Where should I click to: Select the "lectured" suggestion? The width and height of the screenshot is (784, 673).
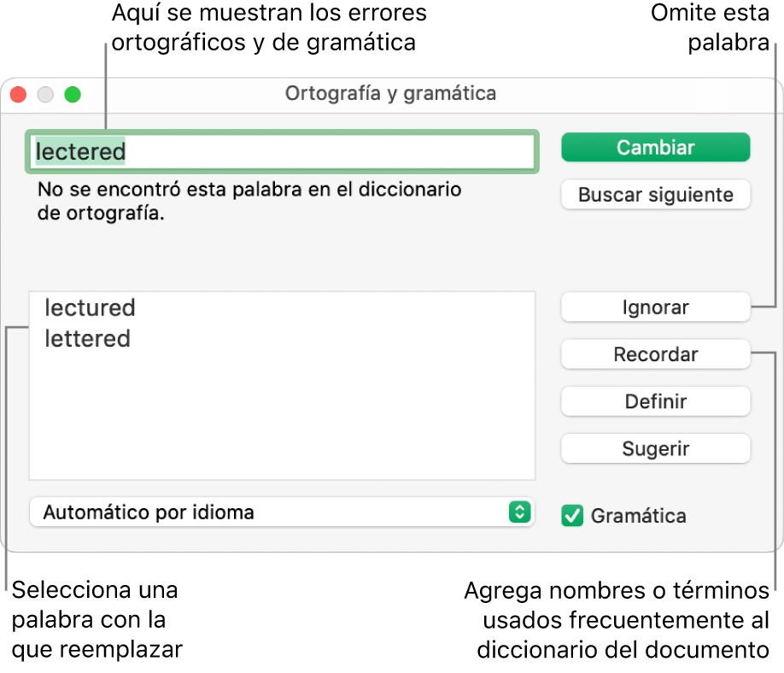point(90,307)
